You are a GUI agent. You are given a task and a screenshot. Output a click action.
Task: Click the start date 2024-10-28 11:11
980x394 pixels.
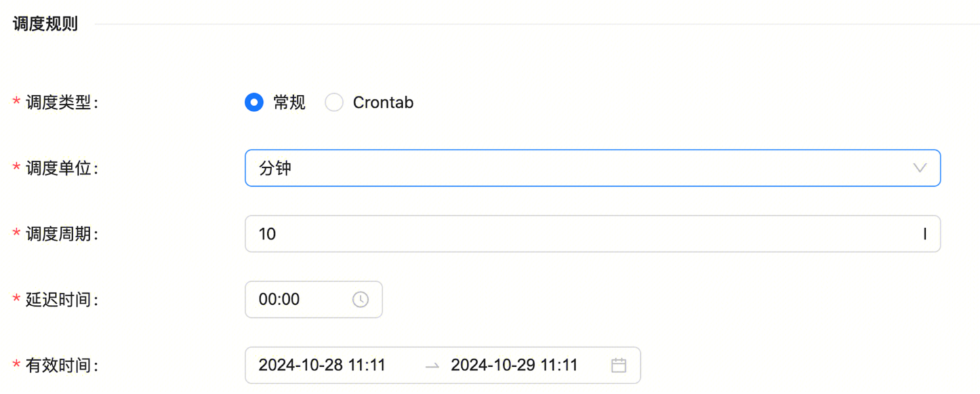coord(321,365)
